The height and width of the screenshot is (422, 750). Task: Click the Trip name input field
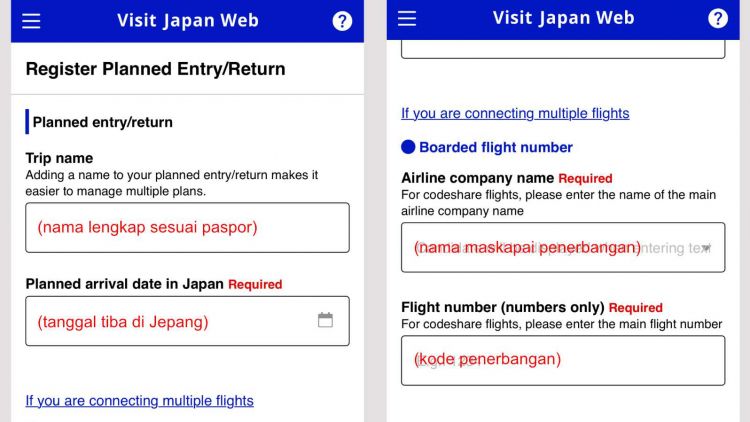click(188, 227)
